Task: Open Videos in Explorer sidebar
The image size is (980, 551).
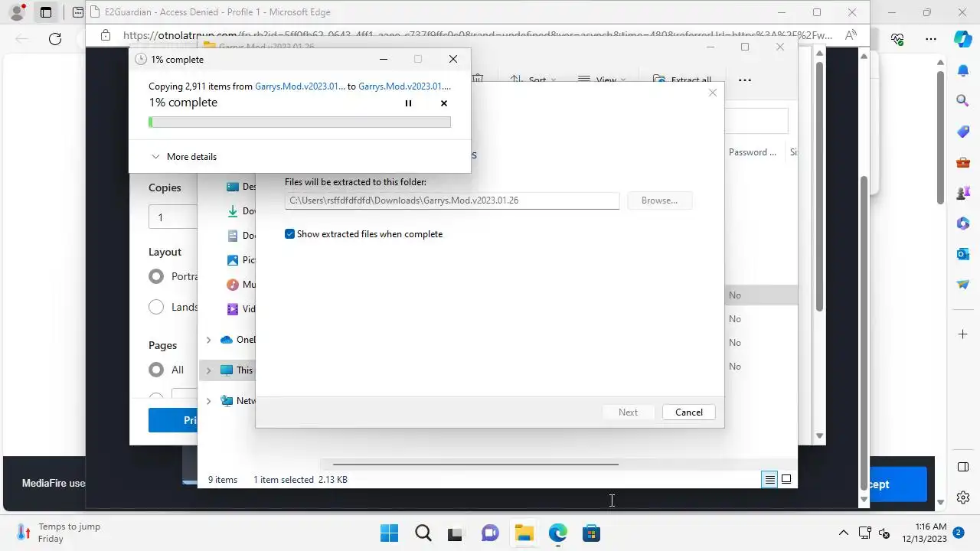Action: pos(241,309)
